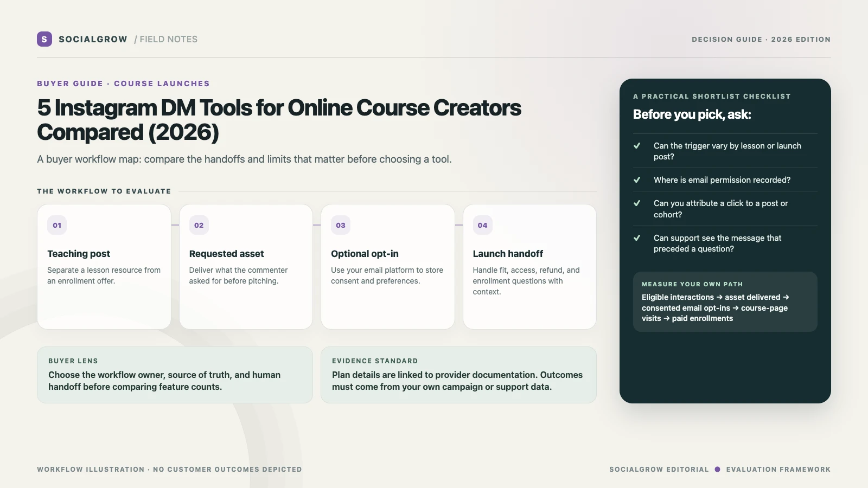Click the 02 step badge
868x488 pixels.
point(199,225)
